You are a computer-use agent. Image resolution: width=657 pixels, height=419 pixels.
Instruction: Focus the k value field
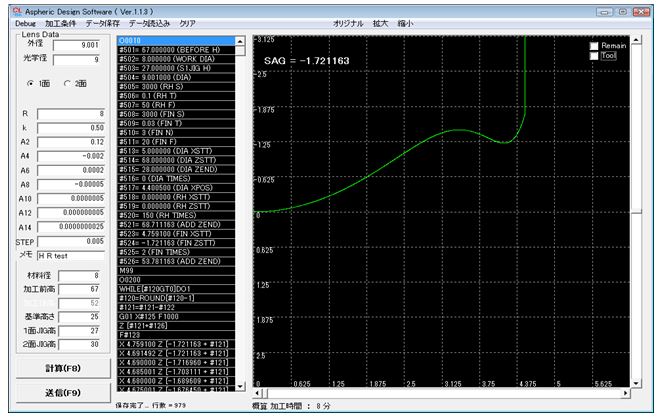[71, 128]
